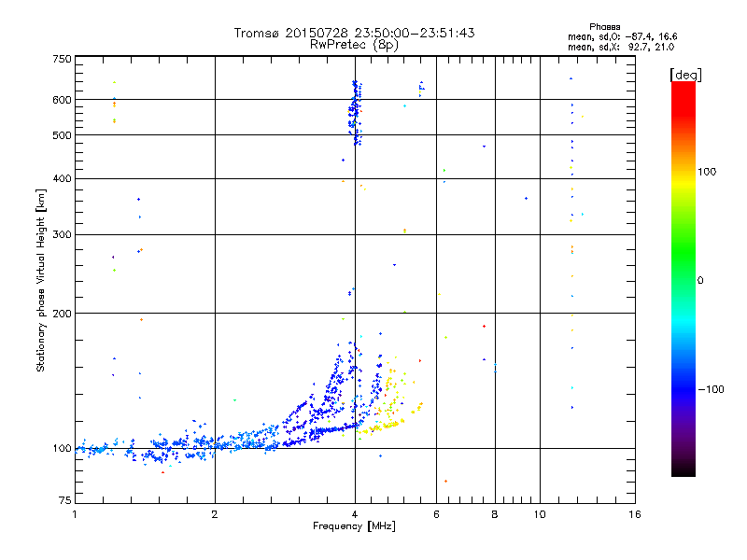Click the x-axis tick label '10'
This screenshot has height=560, width=747.
[x=540, y=514]
